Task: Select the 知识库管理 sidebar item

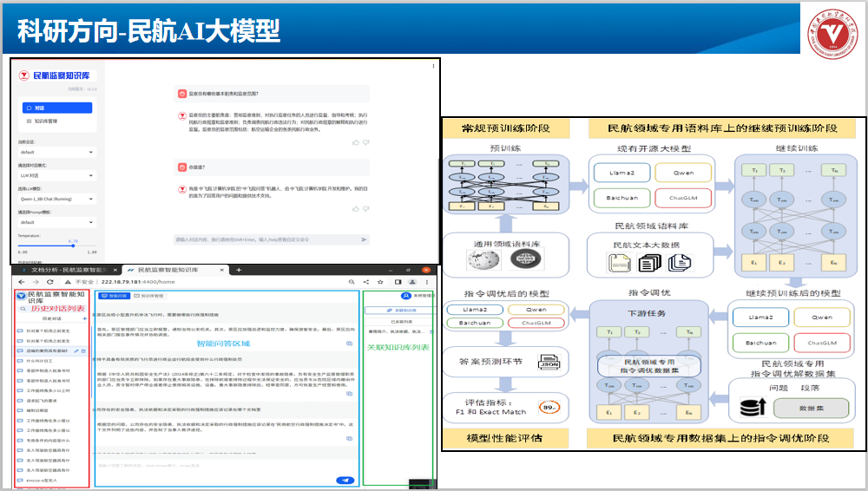Action: (46, 121)
